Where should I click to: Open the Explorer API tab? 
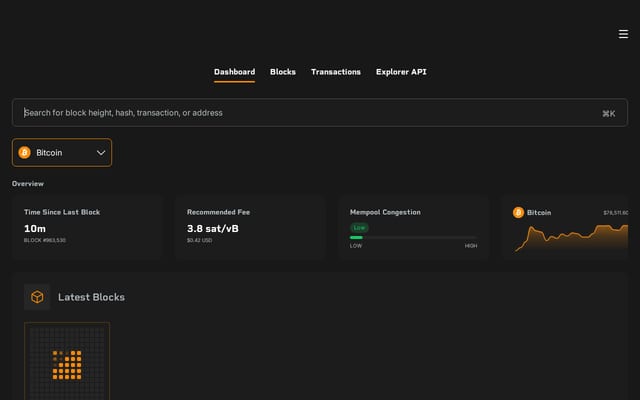[x=401, y=72]
